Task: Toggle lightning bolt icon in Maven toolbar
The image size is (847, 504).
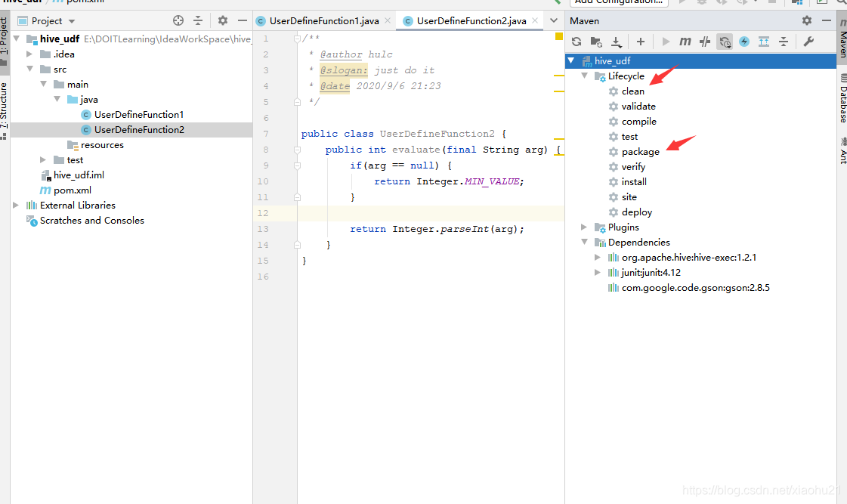Action: click(x=744, y=42)
